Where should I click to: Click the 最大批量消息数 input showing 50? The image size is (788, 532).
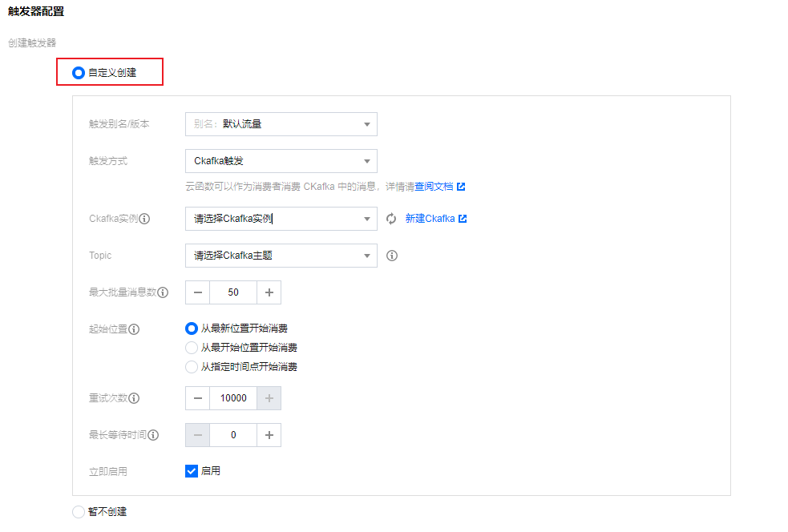tap(233, 292)
